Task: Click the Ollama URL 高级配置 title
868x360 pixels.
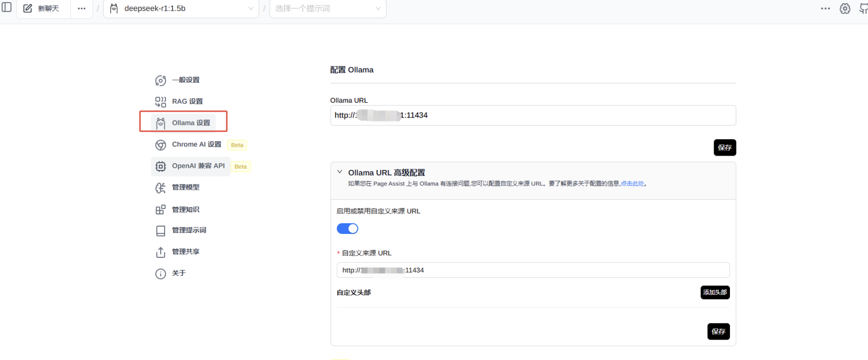Action: [x=386, y=173]
